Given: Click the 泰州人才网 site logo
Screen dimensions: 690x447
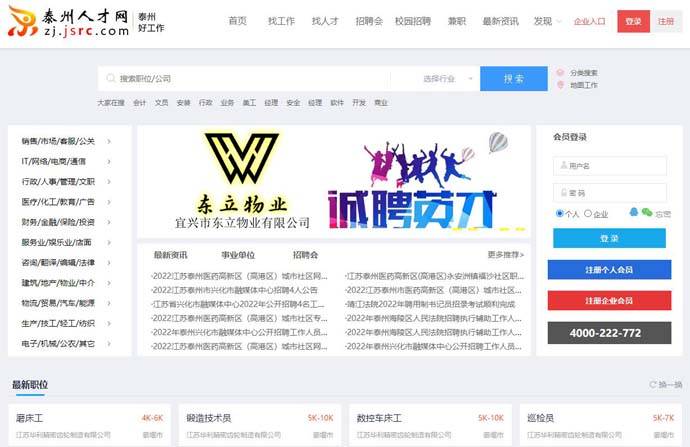Looking at the screenshot, I should [68, 21].
